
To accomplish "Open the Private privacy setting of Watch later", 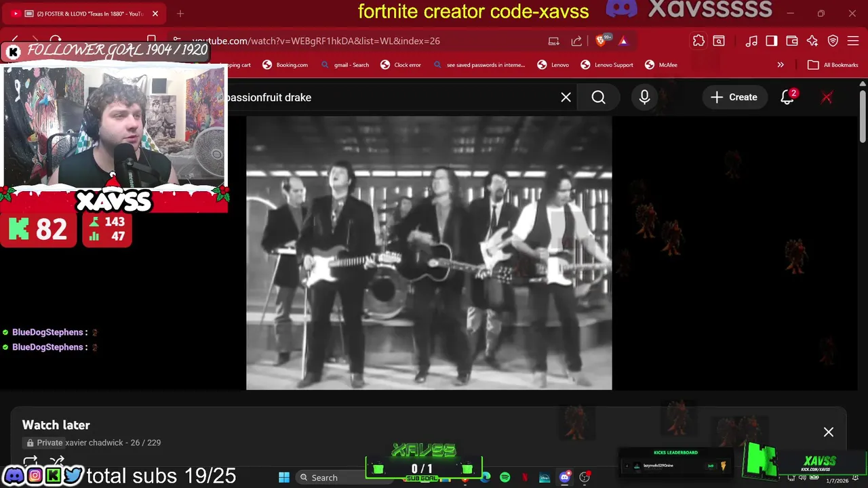I will click(x=44, y=443).
